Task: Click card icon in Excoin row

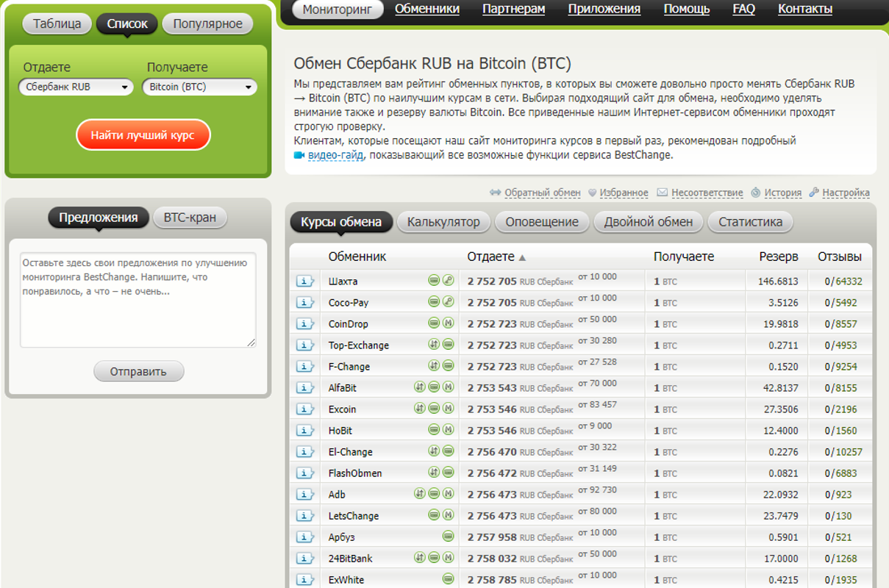Action: pyautogui.click(x=434, y=408)
